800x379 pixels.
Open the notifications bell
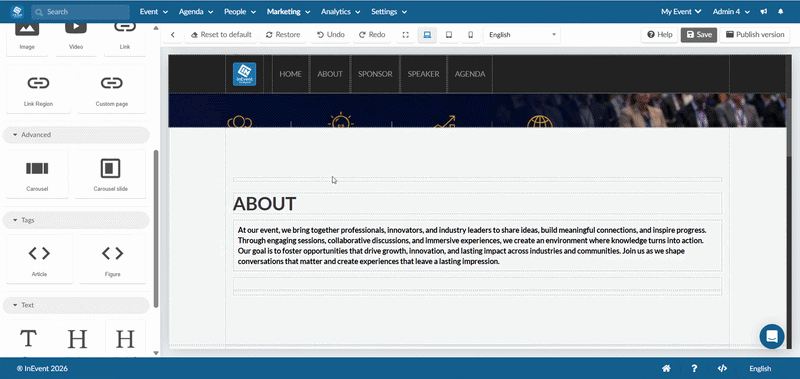tap(781, 12)
